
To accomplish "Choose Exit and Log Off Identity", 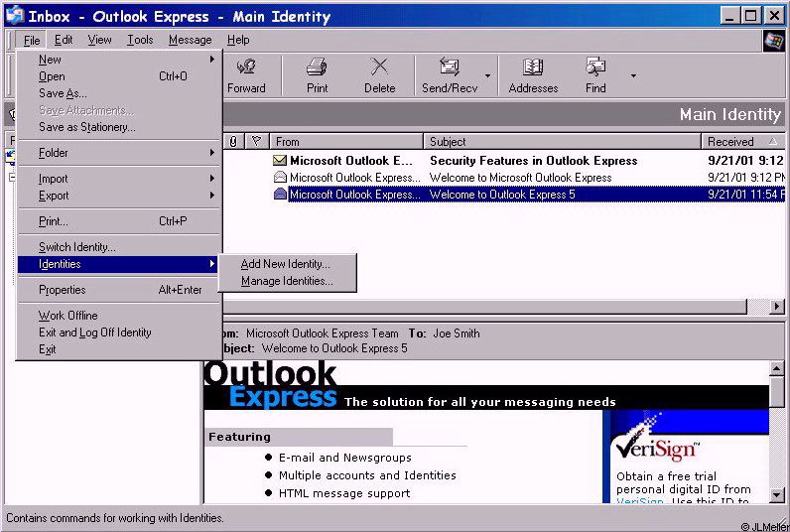I will [118, 332].
